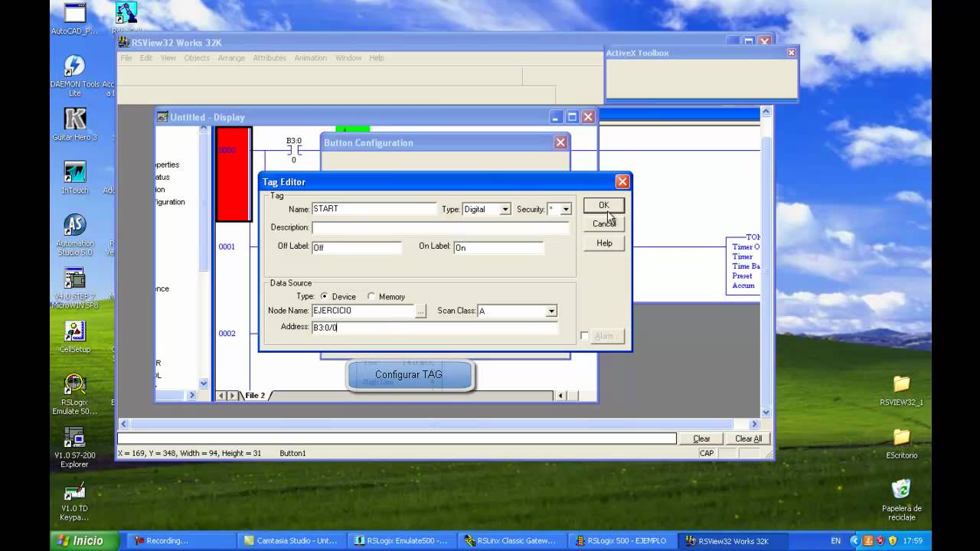980x551 pixels.
Task: Edit the On Label field
Action: point(498,247)
